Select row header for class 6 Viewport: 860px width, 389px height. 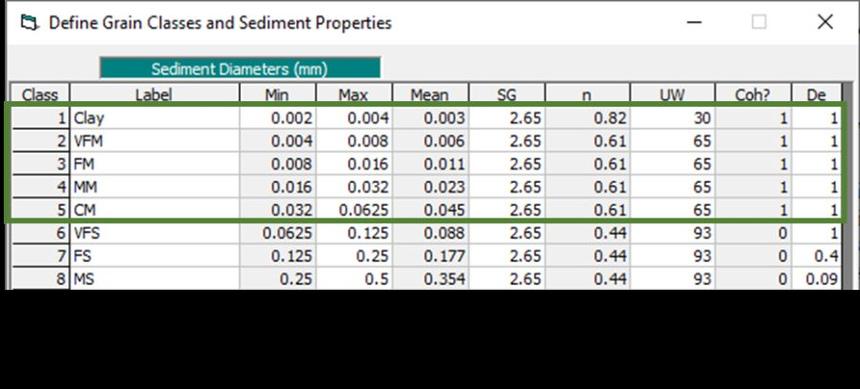coord(40,234)
